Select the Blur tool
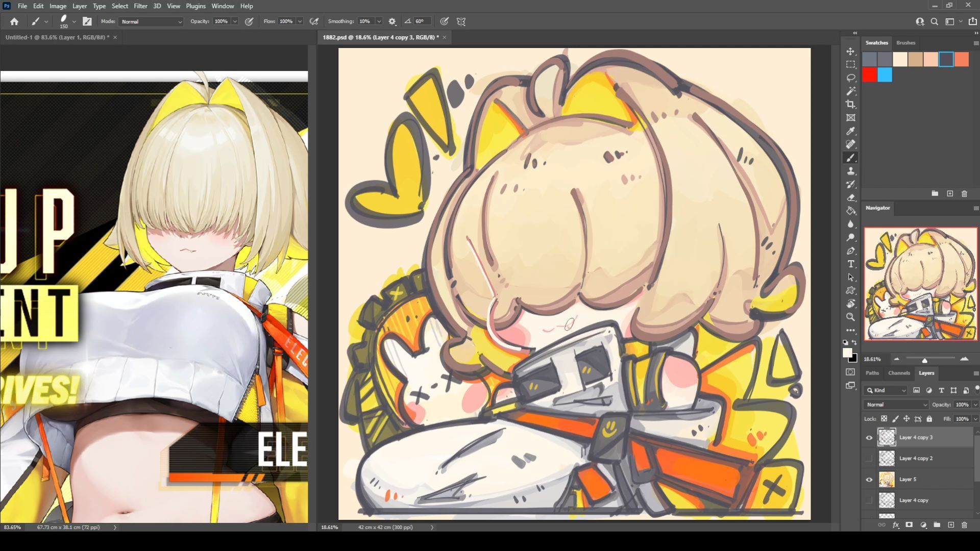 tap(850, 224)
